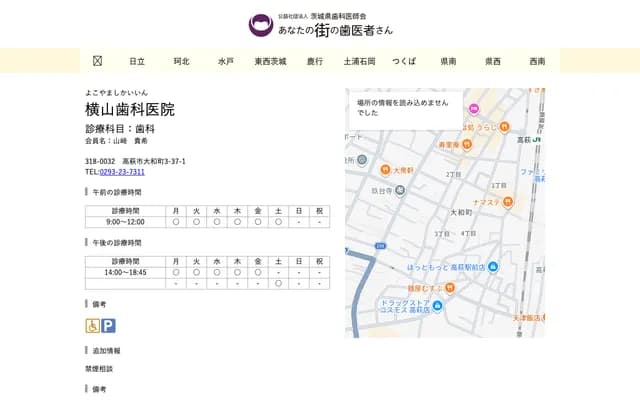The image size is (640, 400).
Task: Open the 県西 region tab
Action: (493, 61)
